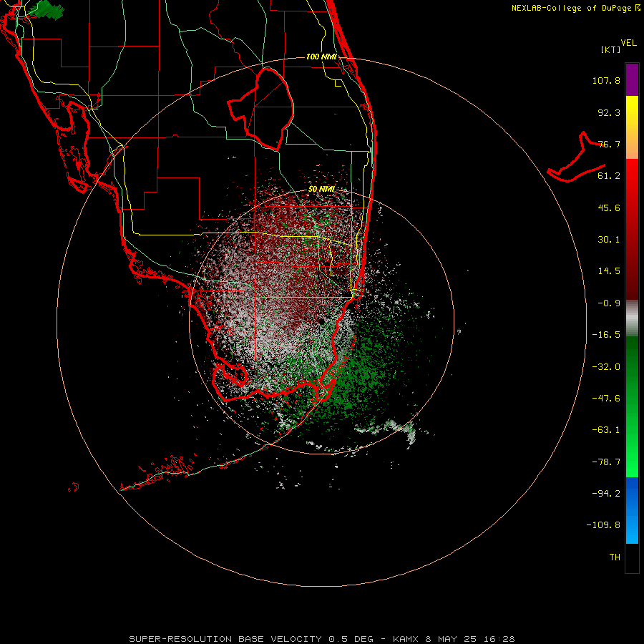Click the 30.1 velocity scale value
This screenshot has height=644, width=644.
coord(609,240)
